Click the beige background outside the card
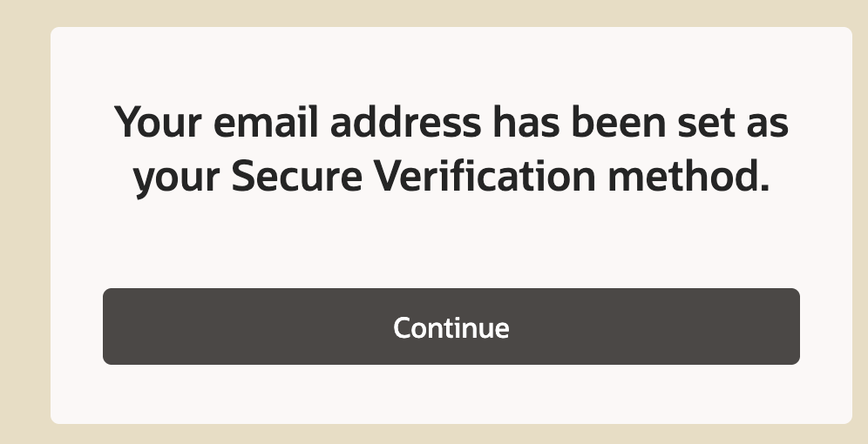 point(25,221)
